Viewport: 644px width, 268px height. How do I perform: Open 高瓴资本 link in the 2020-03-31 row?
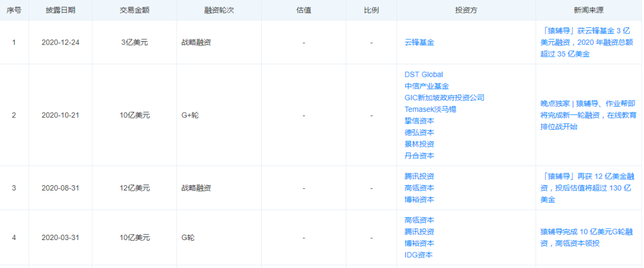click(x=419, y=220)
